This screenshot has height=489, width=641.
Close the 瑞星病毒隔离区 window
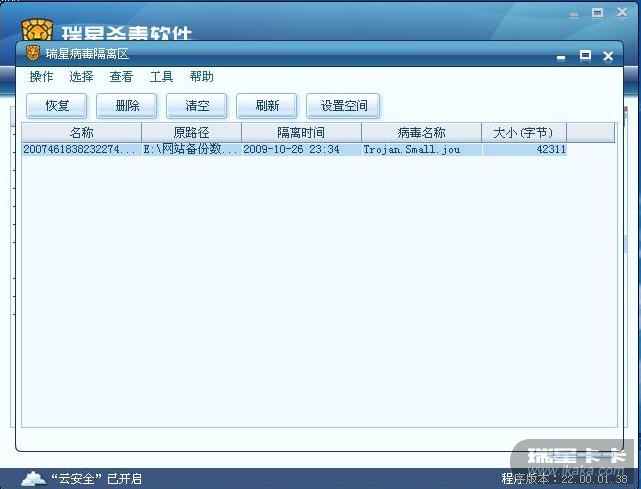point(608,56)
